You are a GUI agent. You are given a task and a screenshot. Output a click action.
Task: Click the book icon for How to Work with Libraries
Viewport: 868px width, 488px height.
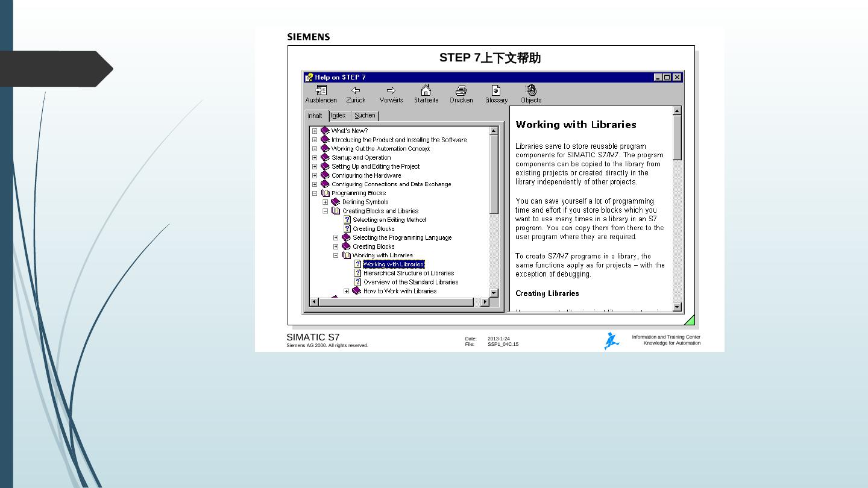pos(357,291)
